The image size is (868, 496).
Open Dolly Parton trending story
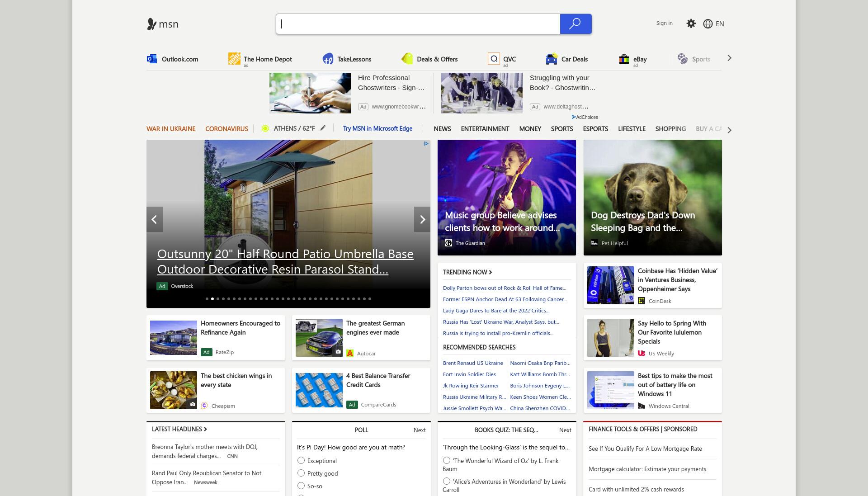pos(505,288)
